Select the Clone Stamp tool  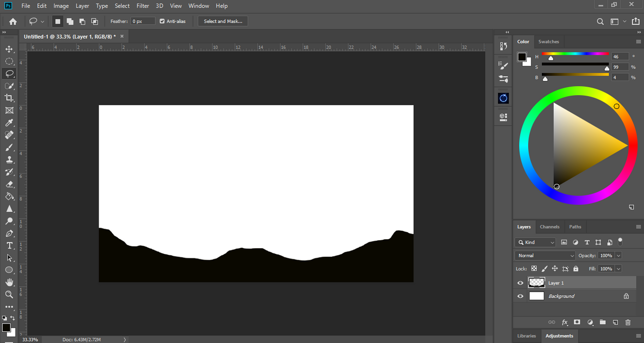coord(9,160)
